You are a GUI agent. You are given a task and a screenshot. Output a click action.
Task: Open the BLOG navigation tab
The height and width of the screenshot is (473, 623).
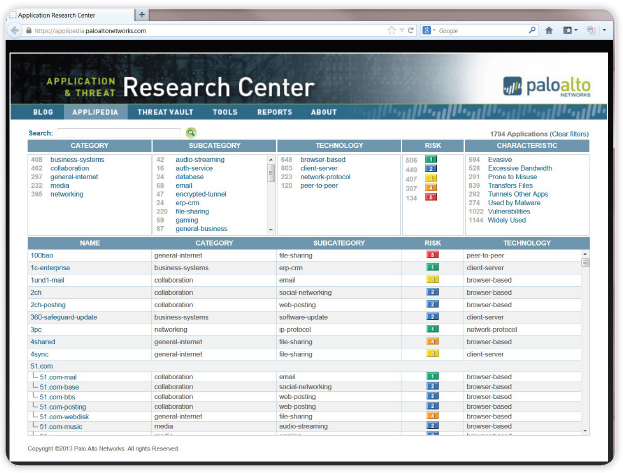43,112
